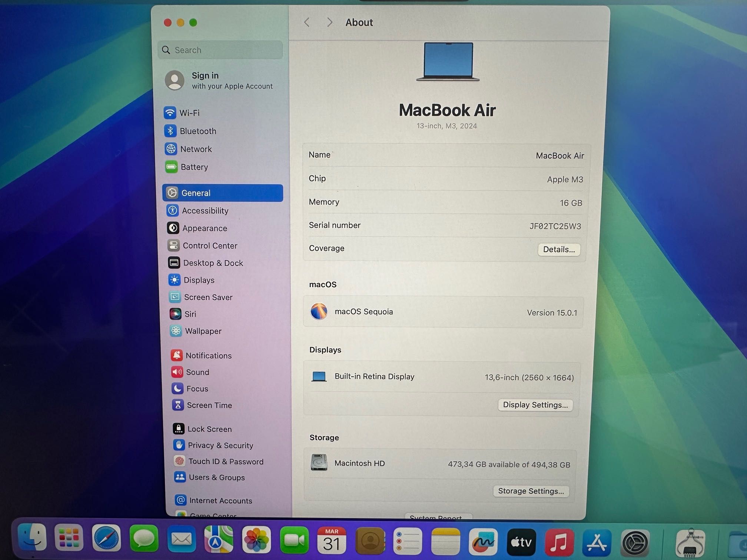This screenshot has width=747, height=560.
Task: Open Reminders from the Dock
Action: 408,541
